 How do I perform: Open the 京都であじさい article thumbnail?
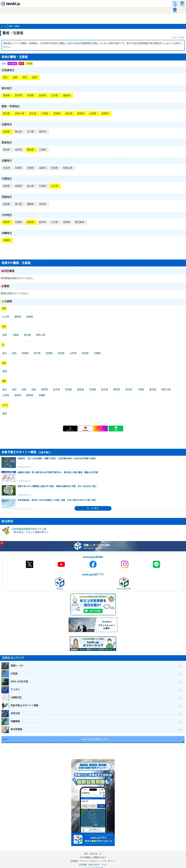pyautogui.click(x=8, y=490)
